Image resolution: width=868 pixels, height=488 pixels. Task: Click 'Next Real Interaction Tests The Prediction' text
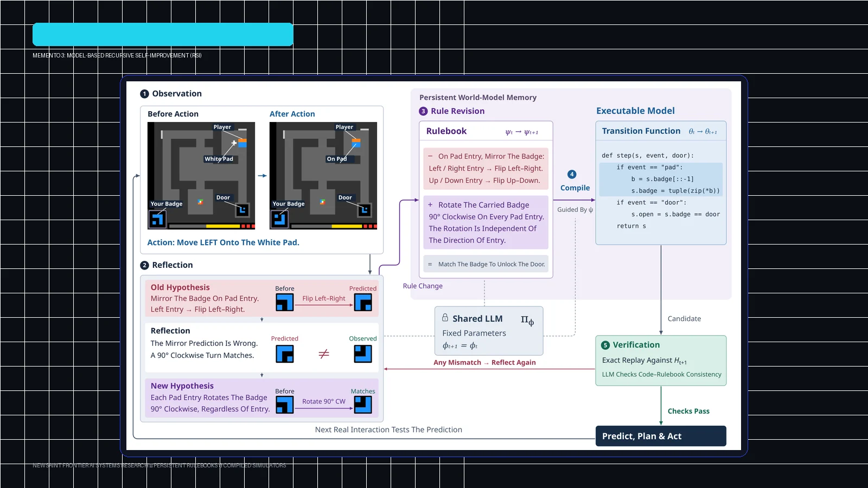[x=388, y=429]
